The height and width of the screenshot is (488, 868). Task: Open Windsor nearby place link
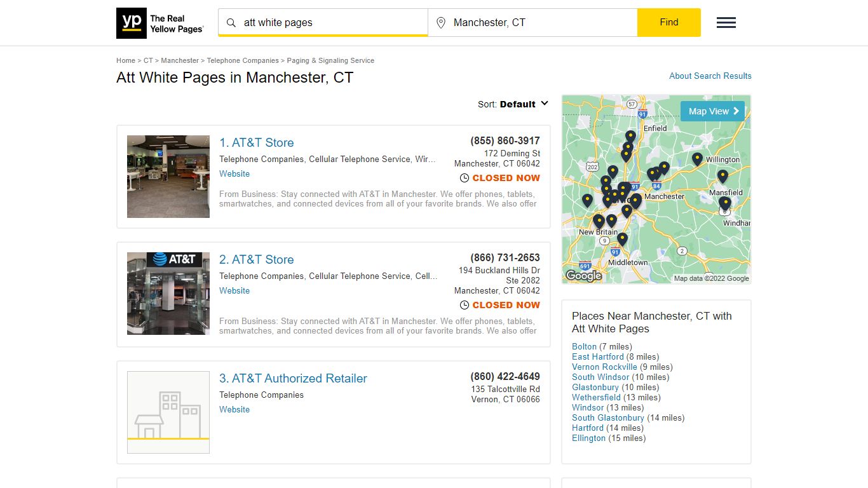588,408
